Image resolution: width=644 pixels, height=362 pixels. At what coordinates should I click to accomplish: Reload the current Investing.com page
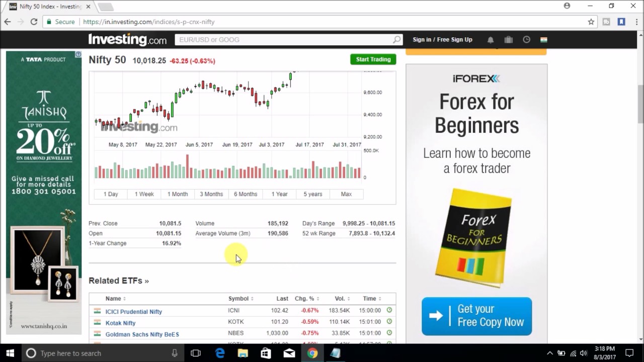34,22
